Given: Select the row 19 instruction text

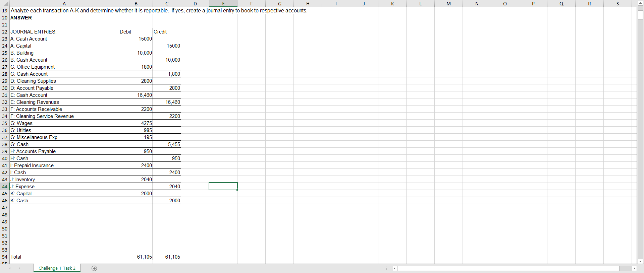Looking at the screenshot, I should [159, 10].
